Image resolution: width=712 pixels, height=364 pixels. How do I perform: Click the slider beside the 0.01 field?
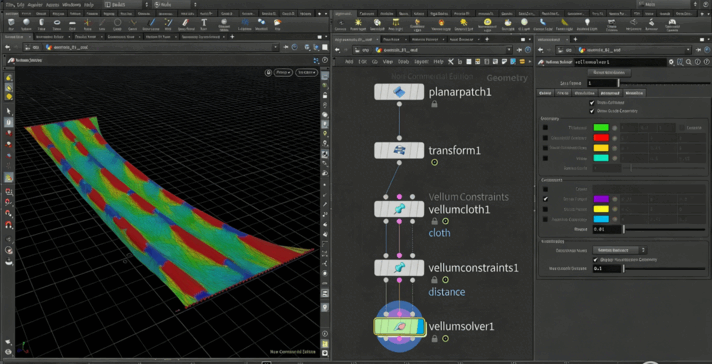click(664, 229)
